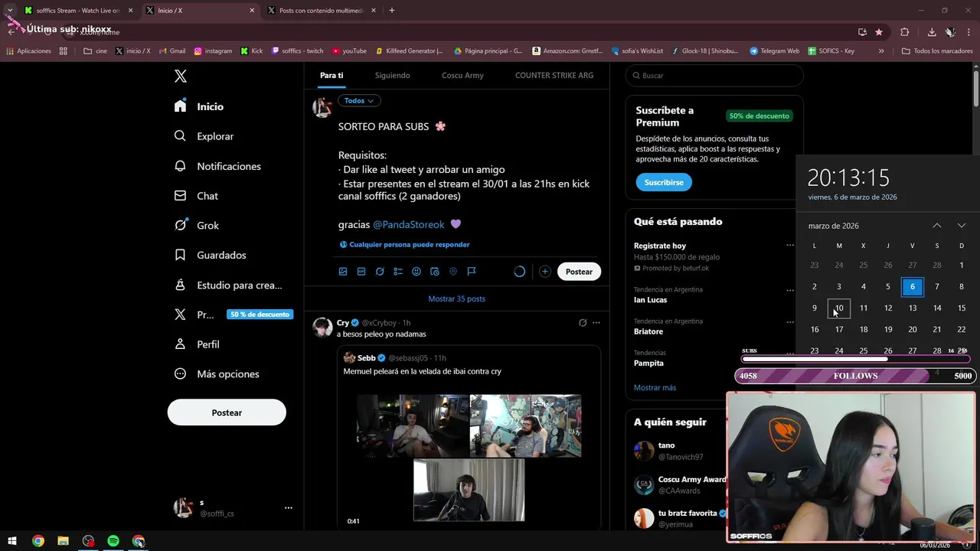
Task: Click Grok icon on Cry's post
Action: pos(583,323)
